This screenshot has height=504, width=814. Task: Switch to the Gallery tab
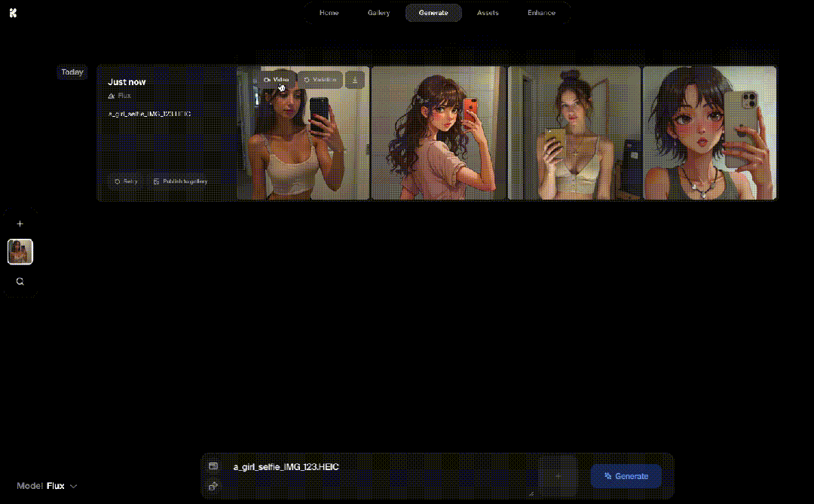pos(378,13)
